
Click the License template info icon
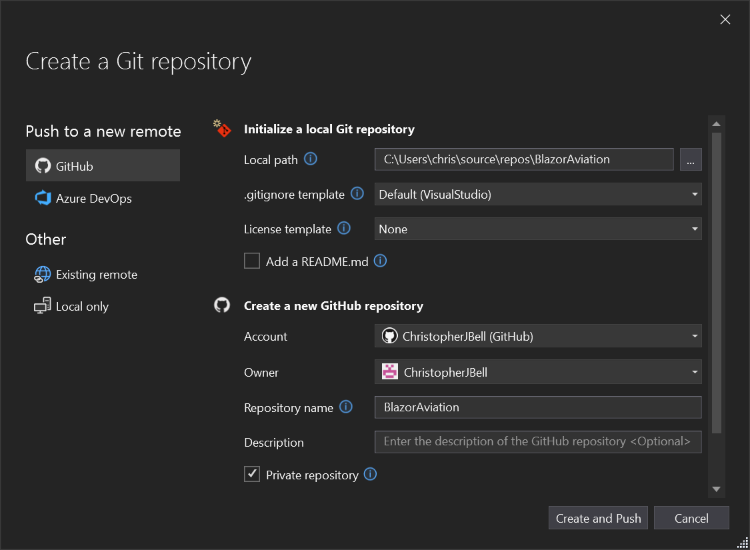coord(344,229)
